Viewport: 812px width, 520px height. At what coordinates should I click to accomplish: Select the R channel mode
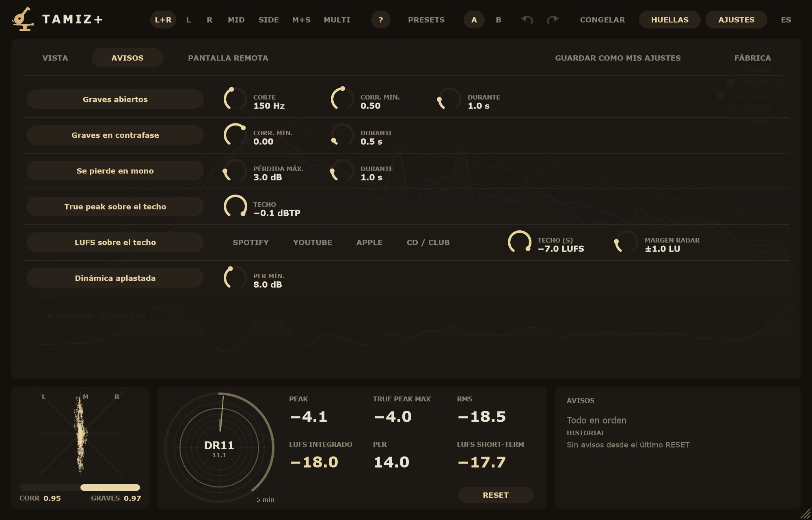209,19
